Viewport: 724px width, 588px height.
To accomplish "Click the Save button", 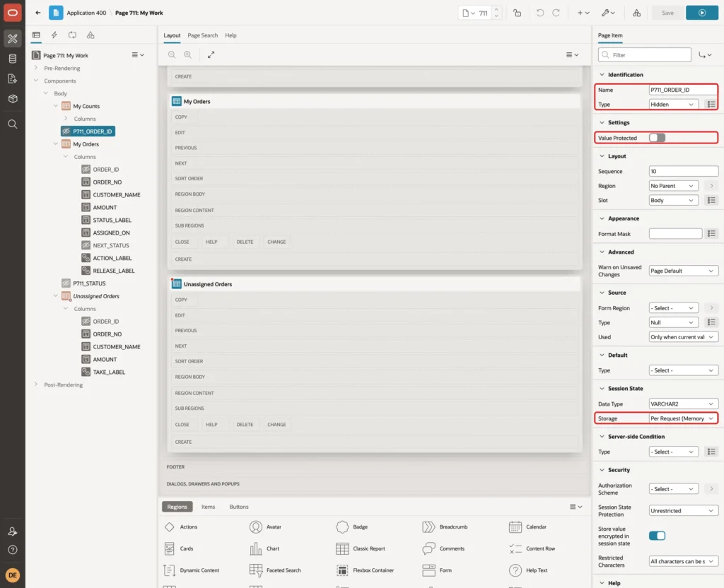I will point(667,13).
